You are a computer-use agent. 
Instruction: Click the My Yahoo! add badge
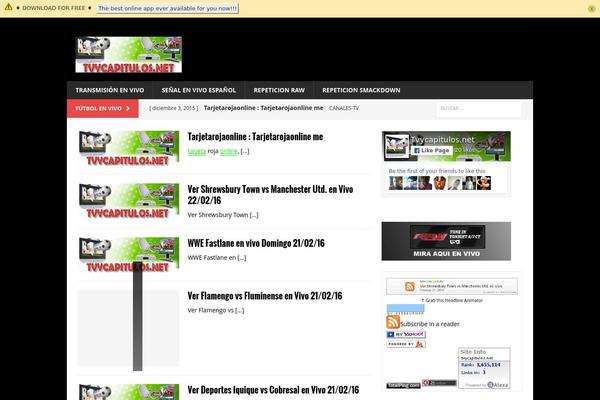tap(406, 335)
